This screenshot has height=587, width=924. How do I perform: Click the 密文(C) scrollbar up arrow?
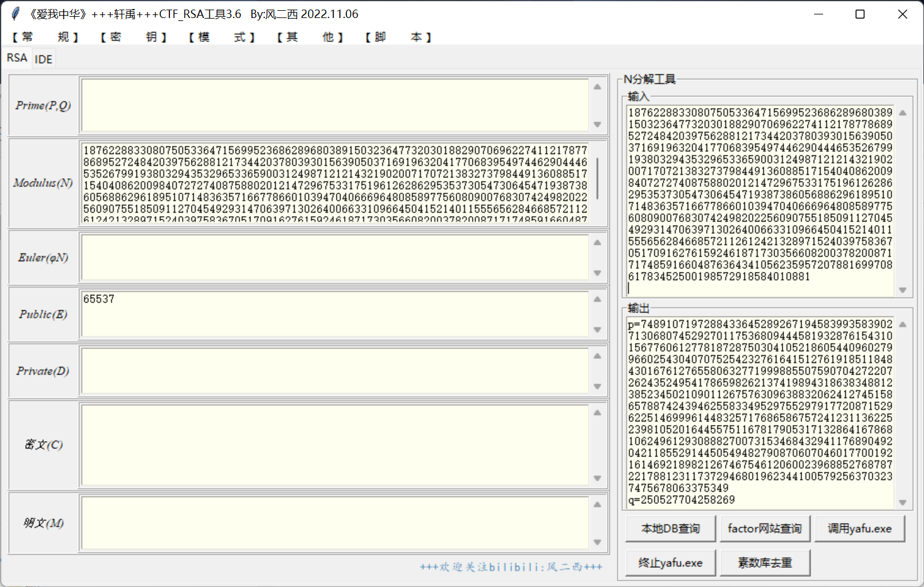tap(597, 412)
